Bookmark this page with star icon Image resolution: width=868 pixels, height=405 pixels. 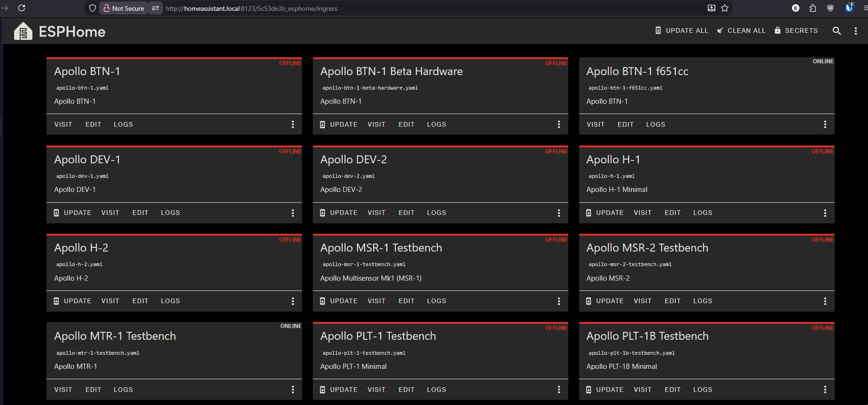tap(725, 8)
